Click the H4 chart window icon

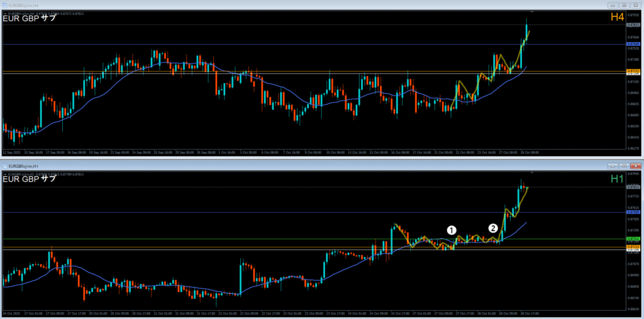pyautogui.click(x=5, y=6)
